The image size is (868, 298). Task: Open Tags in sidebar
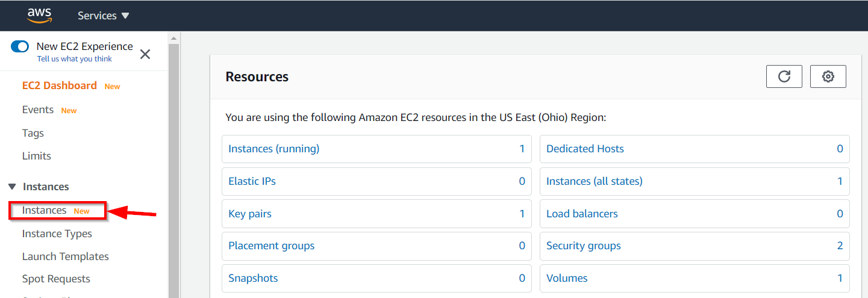point(33,133)
